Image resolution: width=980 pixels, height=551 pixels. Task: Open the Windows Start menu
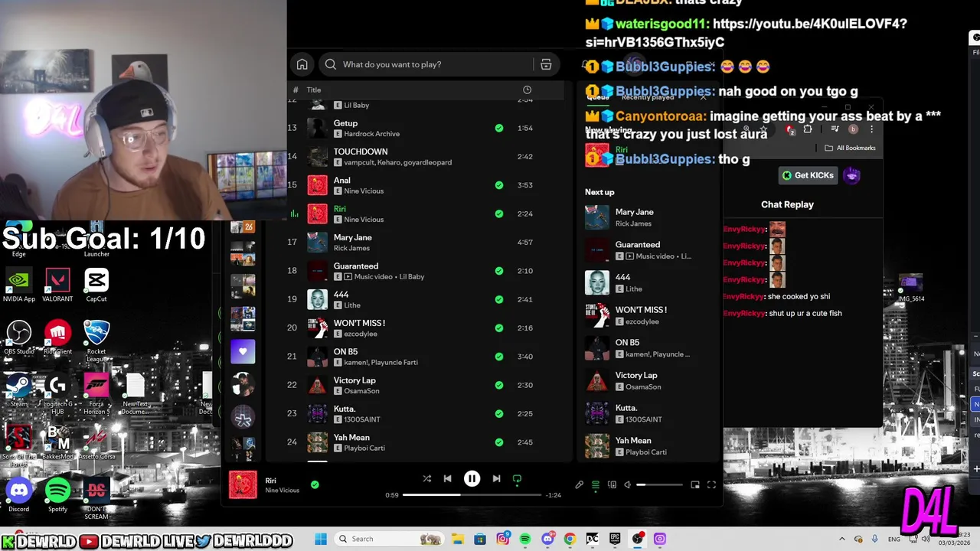click(x=321, y=539)
